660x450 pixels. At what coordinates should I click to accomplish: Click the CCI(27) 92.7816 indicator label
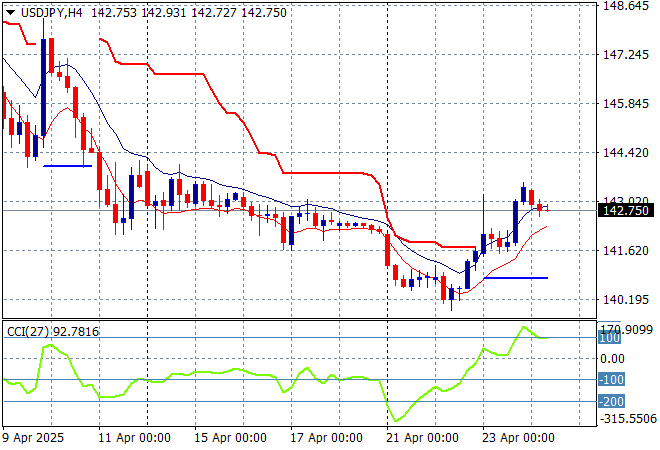click(53, 332)
